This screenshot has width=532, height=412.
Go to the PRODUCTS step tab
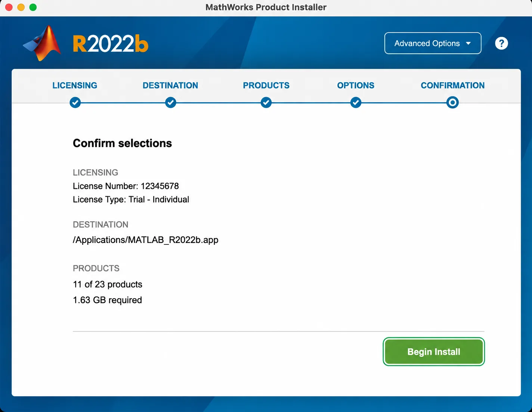point(266,85)
